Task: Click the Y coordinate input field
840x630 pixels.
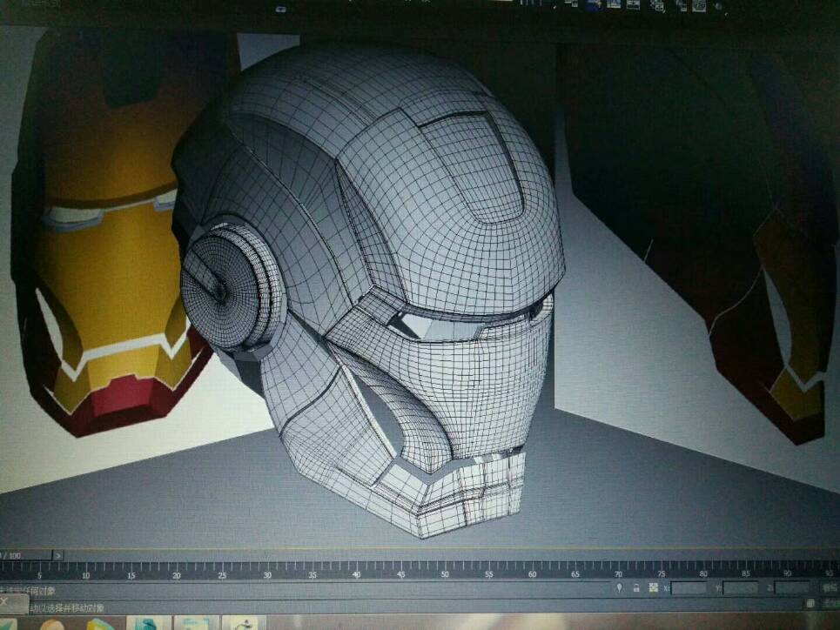Action: pos(741,588)
